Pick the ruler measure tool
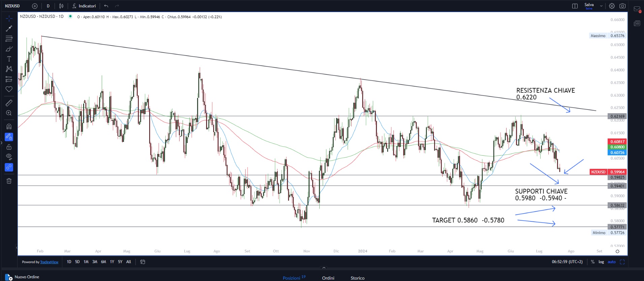 (9, 103)
